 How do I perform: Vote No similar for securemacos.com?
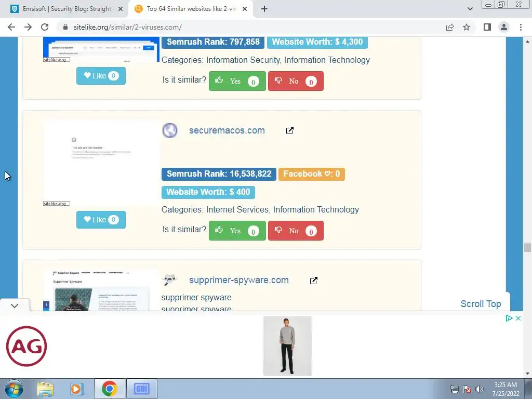click(x=296, y=231)
